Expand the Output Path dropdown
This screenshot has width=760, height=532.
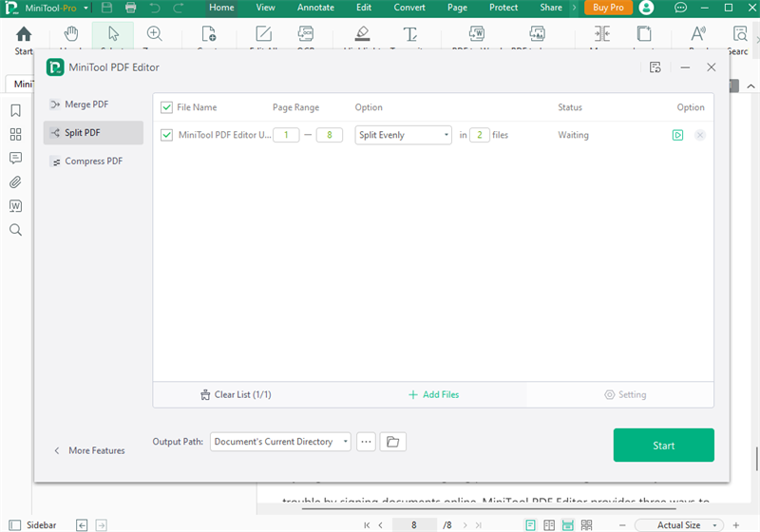(280, 442)
